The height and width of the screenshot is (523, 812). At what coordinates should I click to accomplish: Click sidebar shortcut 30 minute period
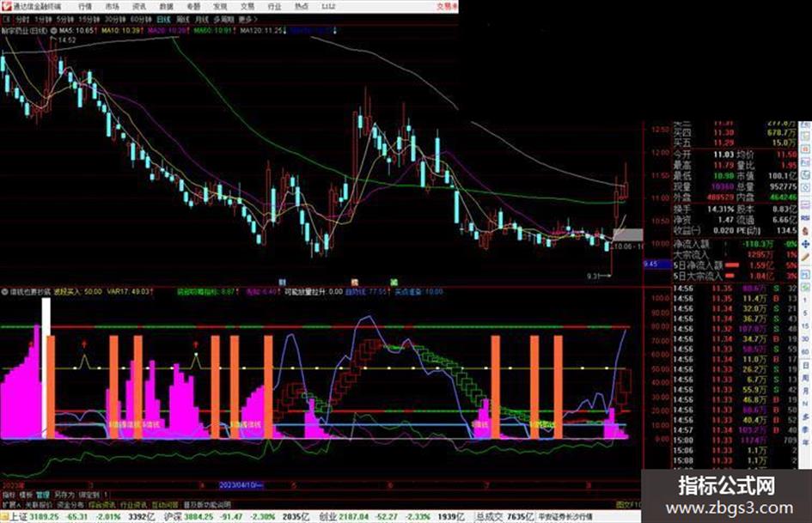click(805, 339)
